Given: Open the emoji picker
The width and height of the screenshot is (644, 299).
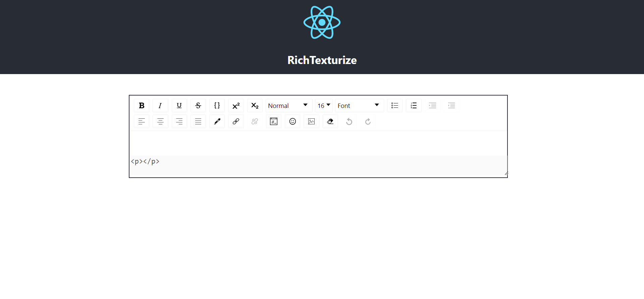Looking at the screenshot, I should click(x=292, y=121).
